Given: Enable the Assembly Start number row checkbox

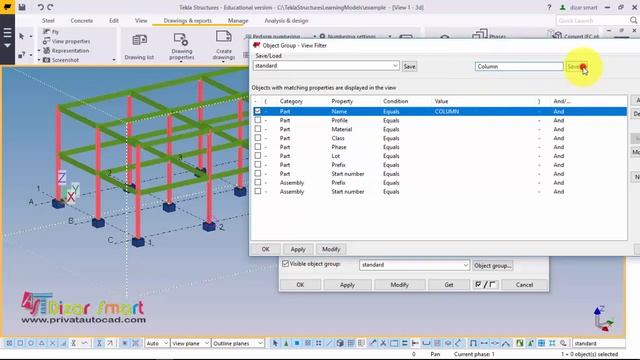Looking at the screenshot, I should click(258, 191).
